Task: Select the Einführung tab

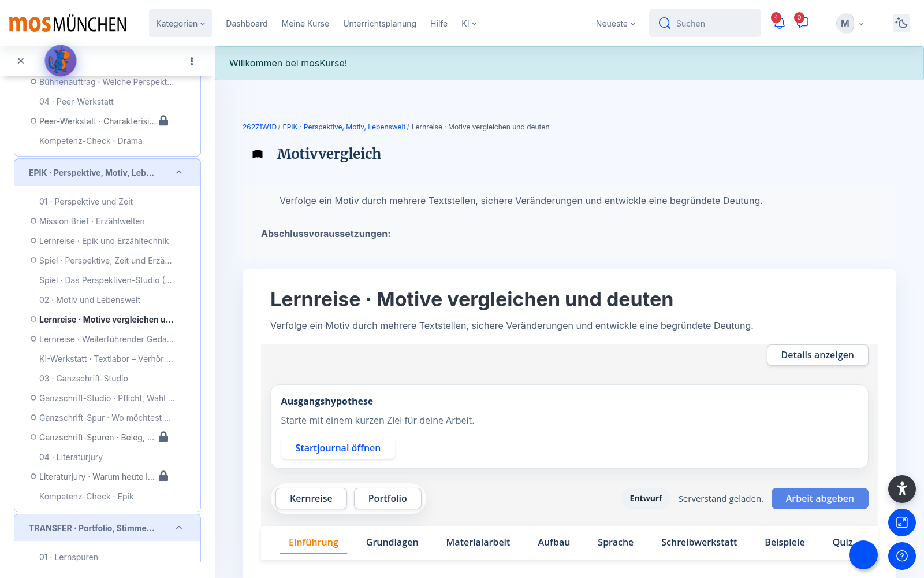Action: (314, 542)
